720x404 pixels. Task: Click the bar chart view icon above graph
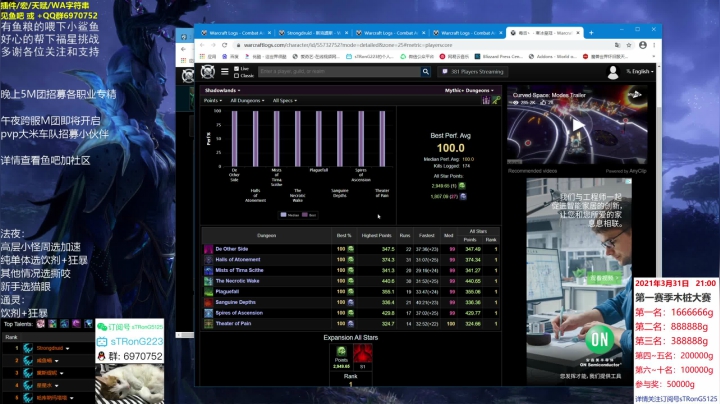(486, 100)
